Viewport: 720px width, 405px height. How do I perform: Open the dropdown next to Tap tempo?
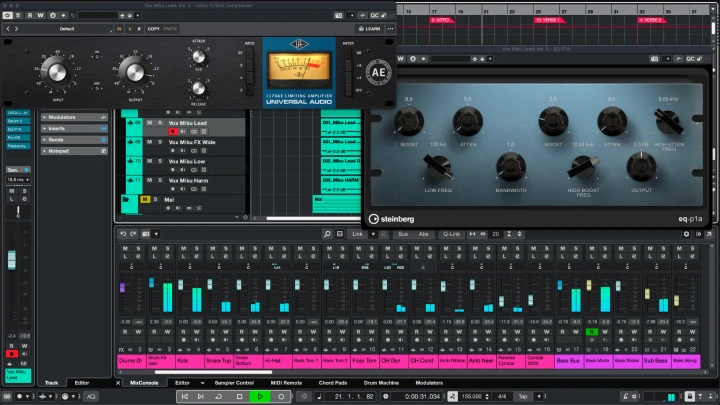[539, 396]
